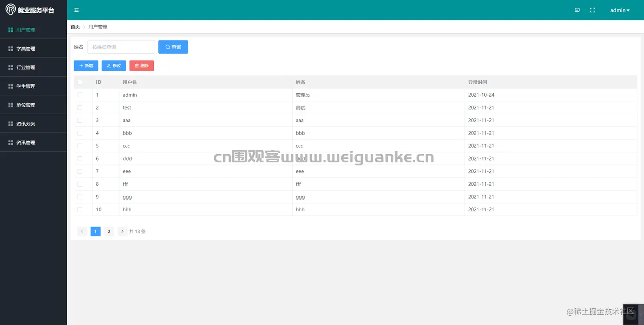The height and width of the screenshot is (325, 644).
Task: Check the eee row checkbox
Action: pos(80,171)
